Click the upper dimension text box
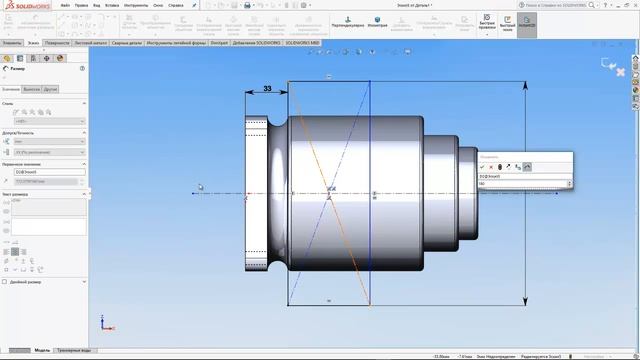The image size is (640, 360). click(49, 207)
